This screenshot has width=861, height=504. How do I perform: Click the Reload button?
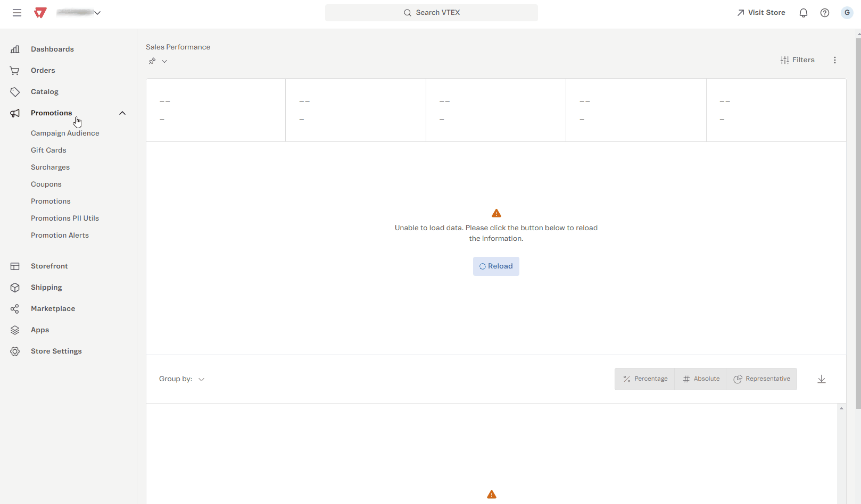pos(496,266)
